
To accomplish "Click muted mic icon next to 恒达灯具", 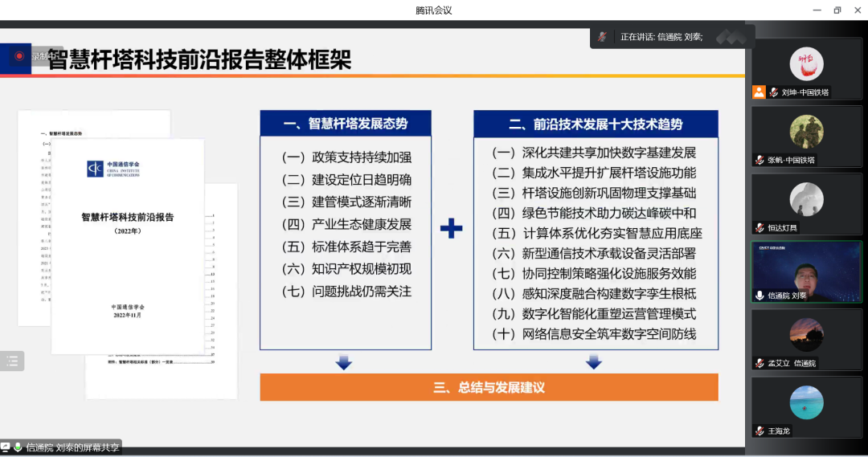I will pyautogui.click(x=760, y=227).
